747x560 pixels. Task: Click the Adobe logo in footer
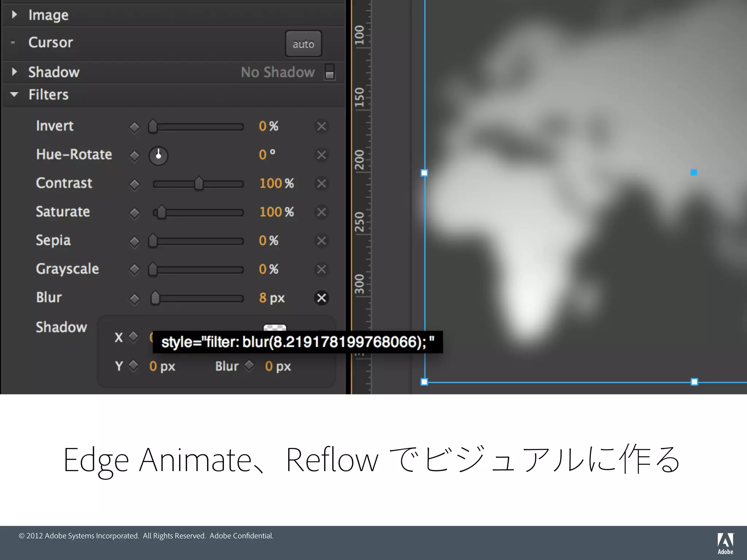coord(725,543)
